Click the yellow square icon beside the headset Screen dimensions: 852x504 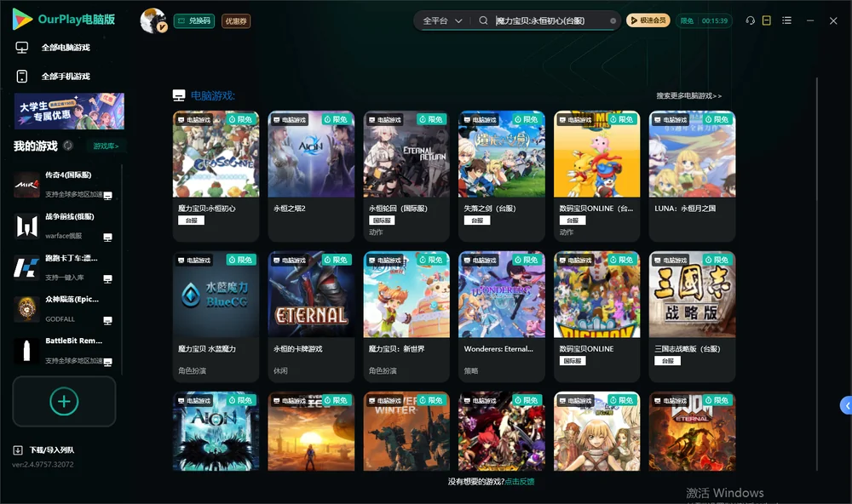766,20
